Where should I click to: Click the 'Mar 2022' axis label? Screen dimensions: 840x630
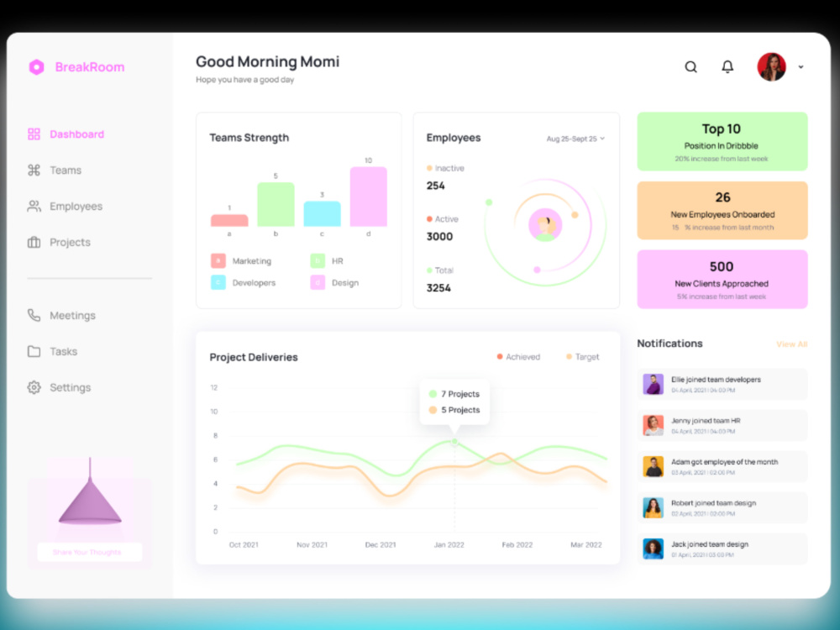586,545
